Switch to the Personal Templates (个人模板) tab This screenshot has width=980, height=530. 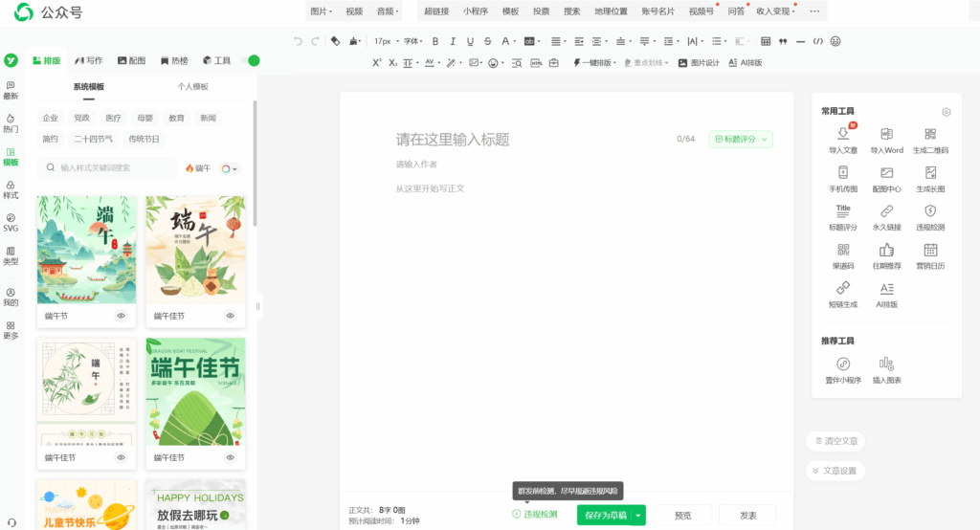click(192, 87)
